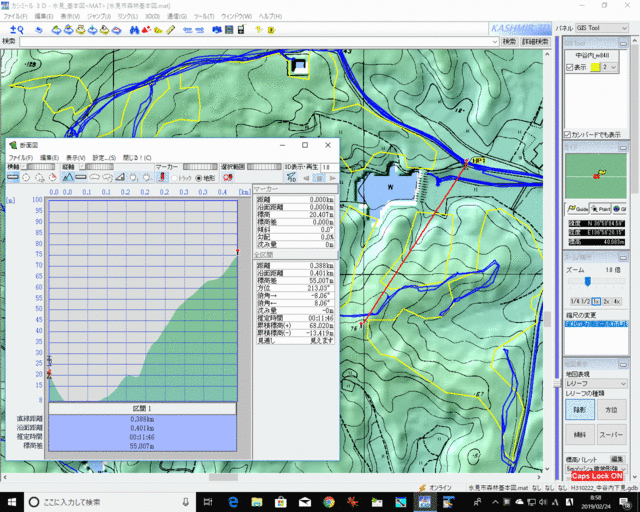Click the yellow layer color swatch

[596, 67]
